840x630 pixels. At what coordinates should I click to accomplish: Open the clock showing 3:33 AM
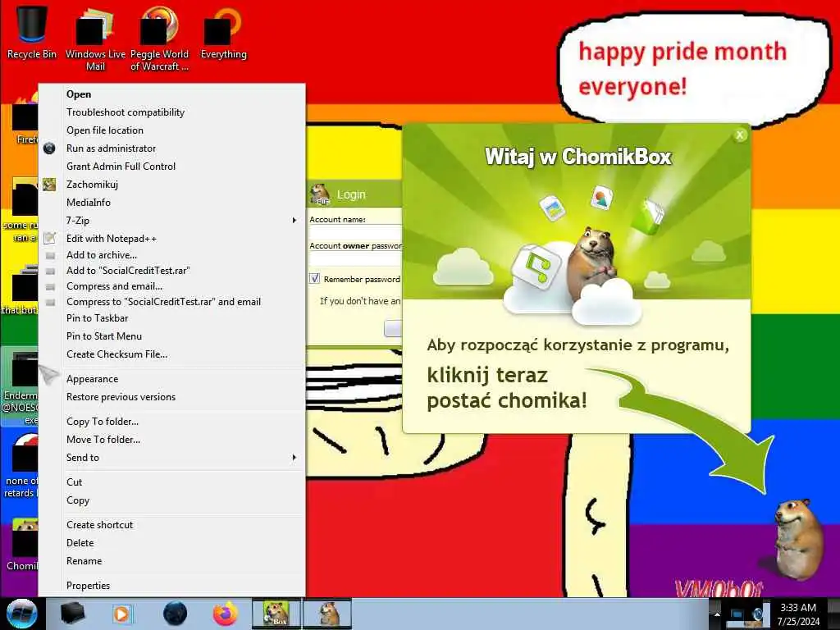point(798,614)
